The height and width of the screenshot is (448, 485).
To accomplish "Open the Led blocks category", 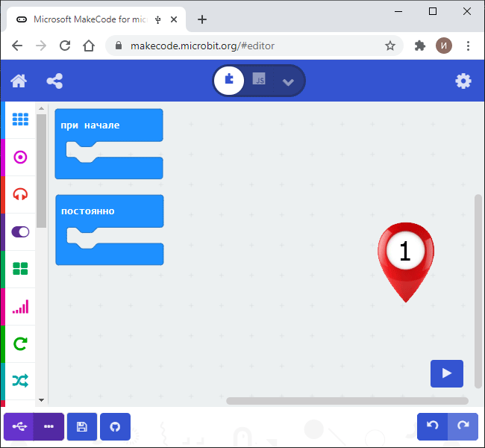I will click(x=20, y=232).
